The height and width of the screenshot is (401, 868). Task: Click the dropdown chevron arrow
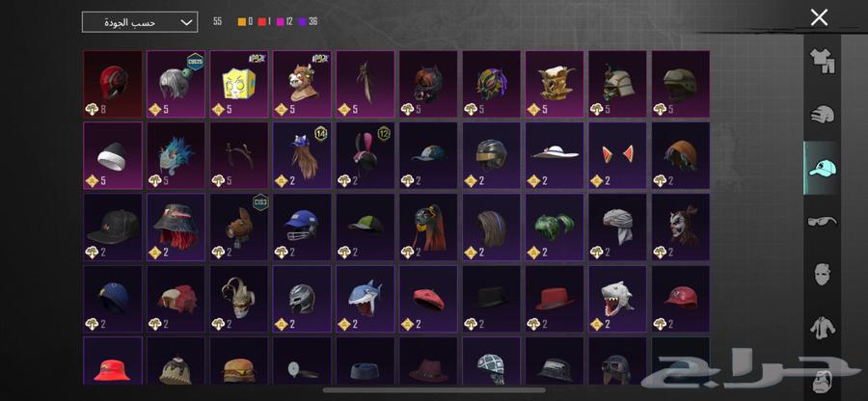pyautogui.click(x=186, y=23)
